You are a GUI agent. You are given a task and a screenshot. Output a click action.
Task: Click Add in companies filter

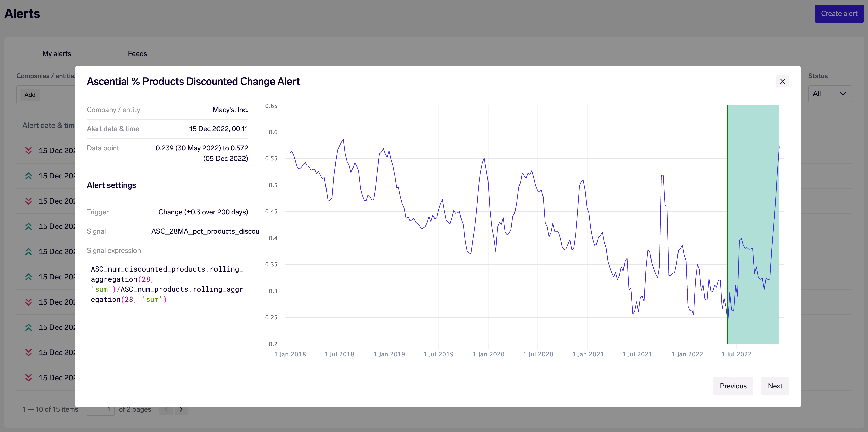pyautogui.click(x=30, y=95)
